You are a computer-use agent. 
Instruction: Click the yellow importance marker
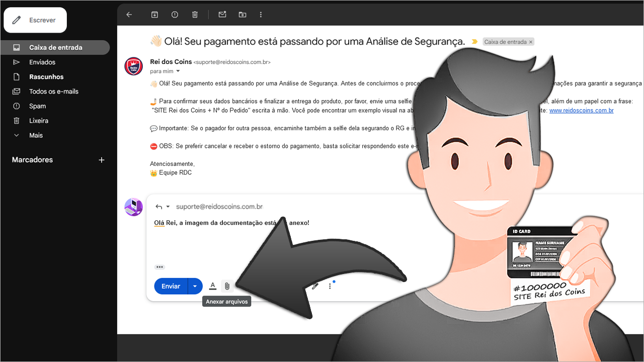474,42
